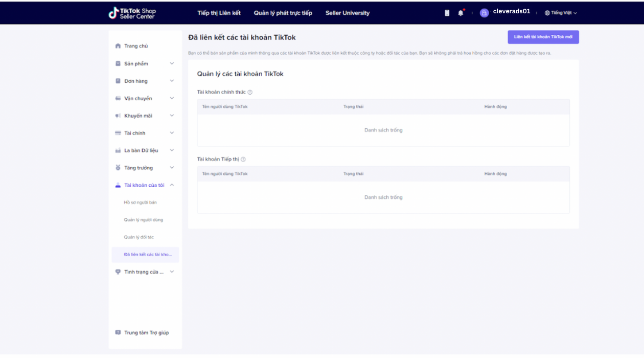This screenshot has width=644, height=358.
Task: Show info tooltip for Tài khoản Tiếp thị
Action: pyautogui.click(x=243, y=159)
